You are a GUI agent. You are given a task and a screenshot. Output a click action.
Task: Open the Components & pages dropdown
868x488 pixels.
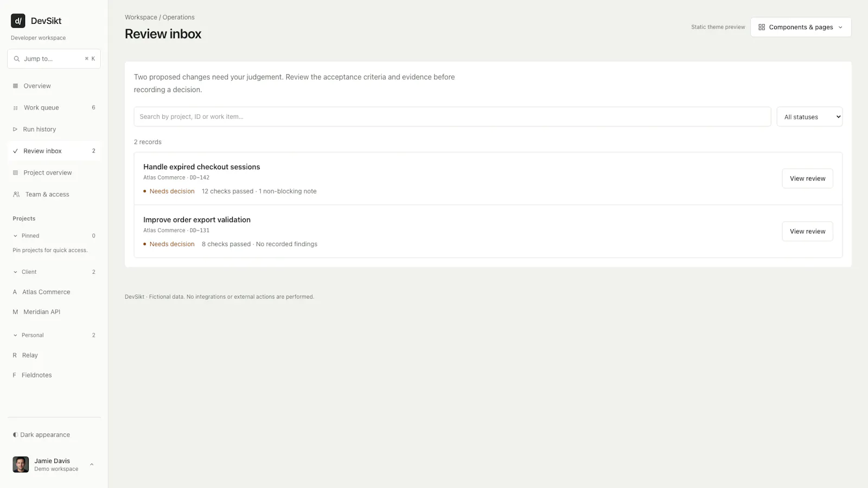click(x=801, y=27)
